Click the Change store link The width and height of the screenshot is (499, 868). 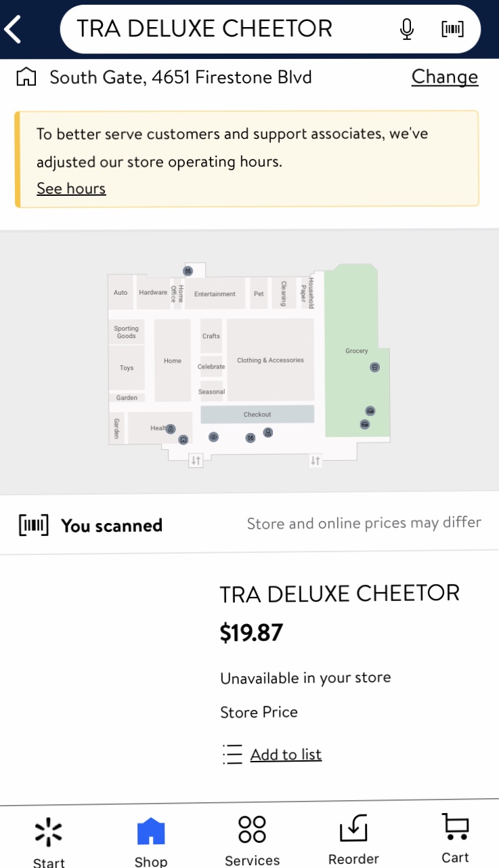coord(444,77)
